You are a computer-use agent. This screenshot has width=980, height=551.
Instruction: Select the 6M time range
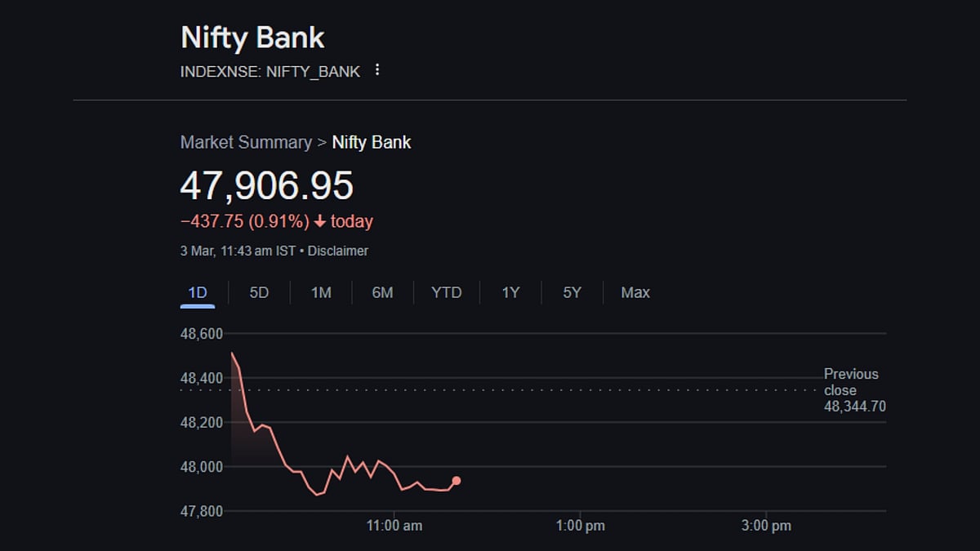pos(382,292)
